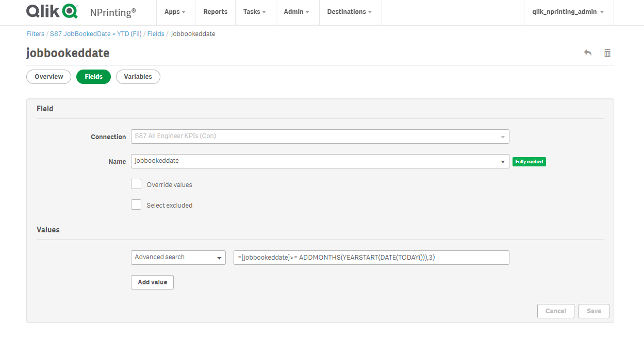This screenshot has height=341, width=644.
Task: Click the Field section heading
Action: pos(45,109)
